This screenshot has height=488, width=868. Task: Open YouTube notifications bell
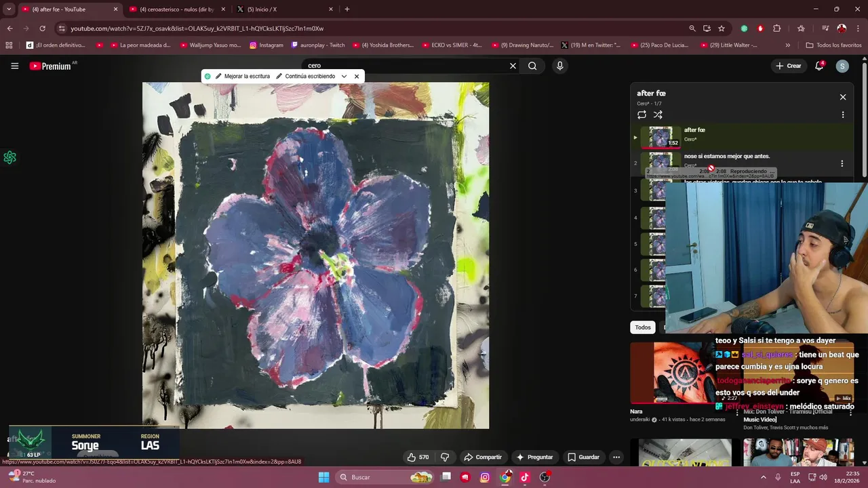(x=819, y=66)
